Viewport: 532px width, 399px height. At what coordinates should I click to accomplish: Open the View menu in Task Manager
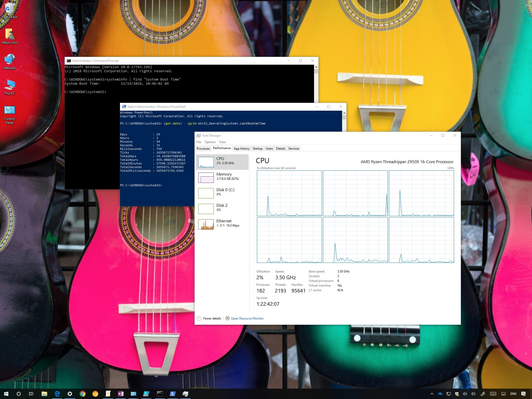(222, 142)
